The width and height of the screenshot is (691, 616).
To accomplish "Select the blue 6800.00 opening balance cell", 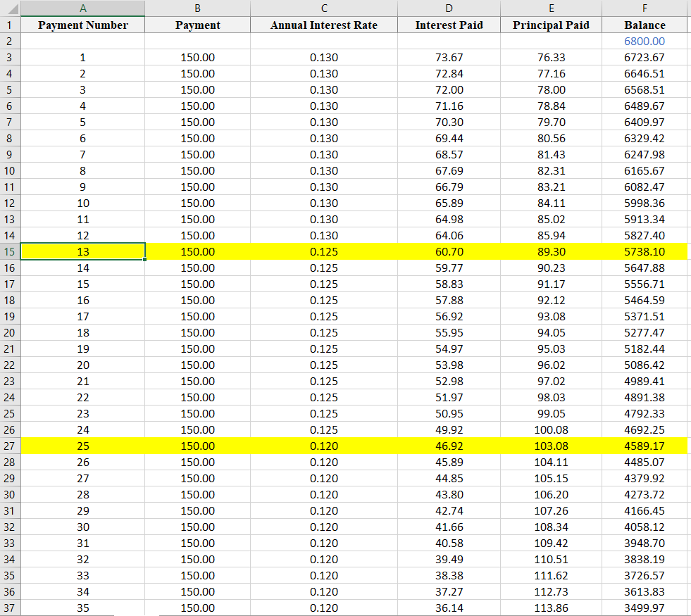I will tap(645, 41).
